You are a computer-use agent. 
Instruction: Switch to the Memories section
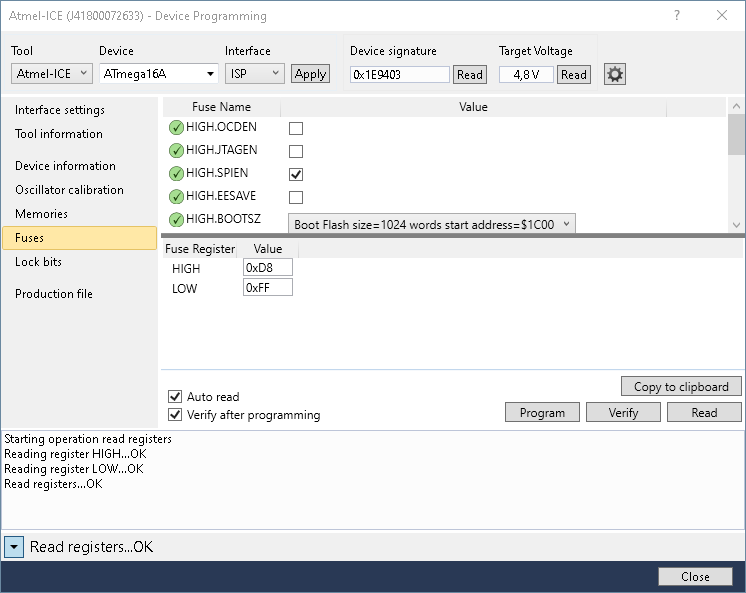tap(41, 214)
